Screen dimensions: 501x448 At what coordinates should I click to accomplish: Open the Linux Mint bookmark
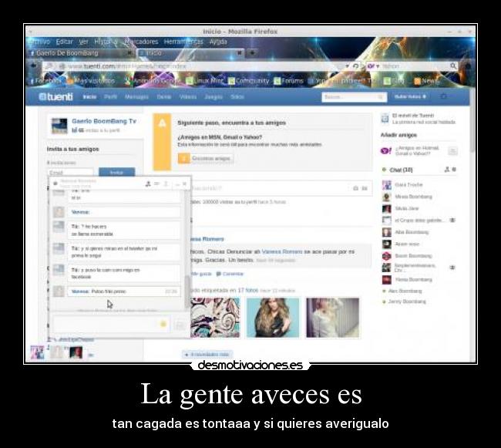click(205, 81)
